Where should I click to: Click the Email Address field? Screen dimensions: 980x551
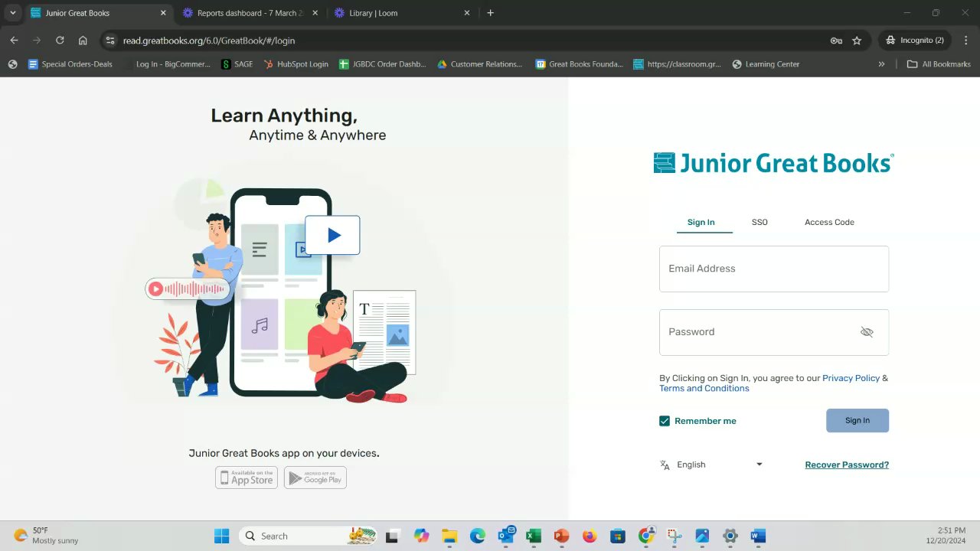click(774, 269)
